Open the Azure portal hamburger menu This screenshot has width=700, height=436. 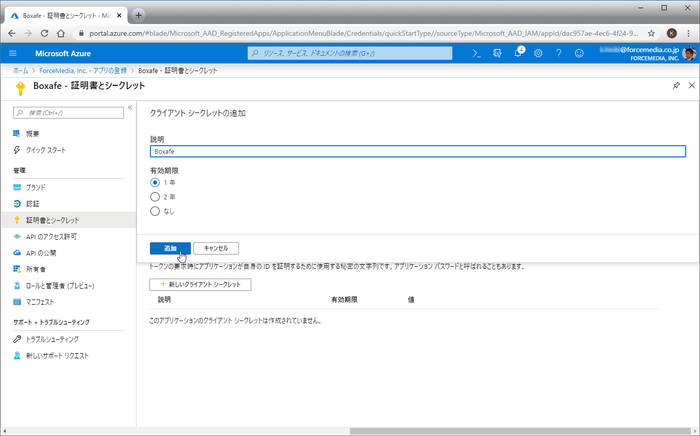click(13, 54)
